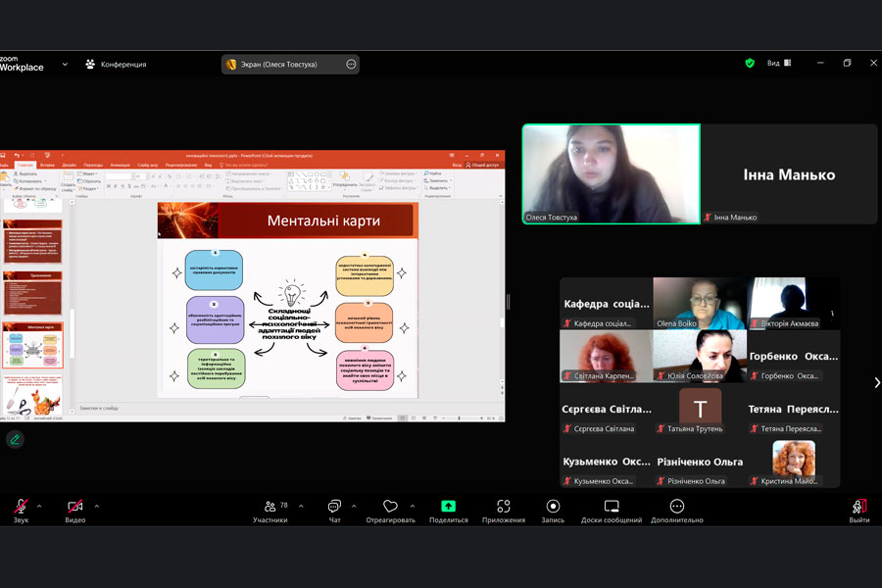Screen dimensions: 882x588
Task: Open the Чат chat panel
Action: click(x=335, y=511)
